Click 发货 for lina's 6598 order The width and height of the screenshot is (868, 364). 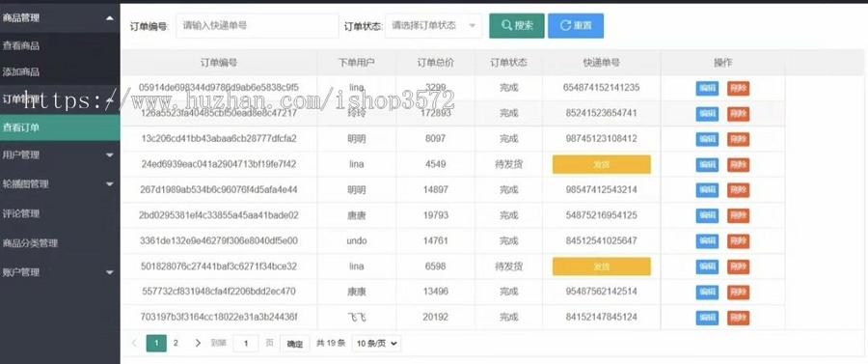pyautogui.click(x=601, y=266)
